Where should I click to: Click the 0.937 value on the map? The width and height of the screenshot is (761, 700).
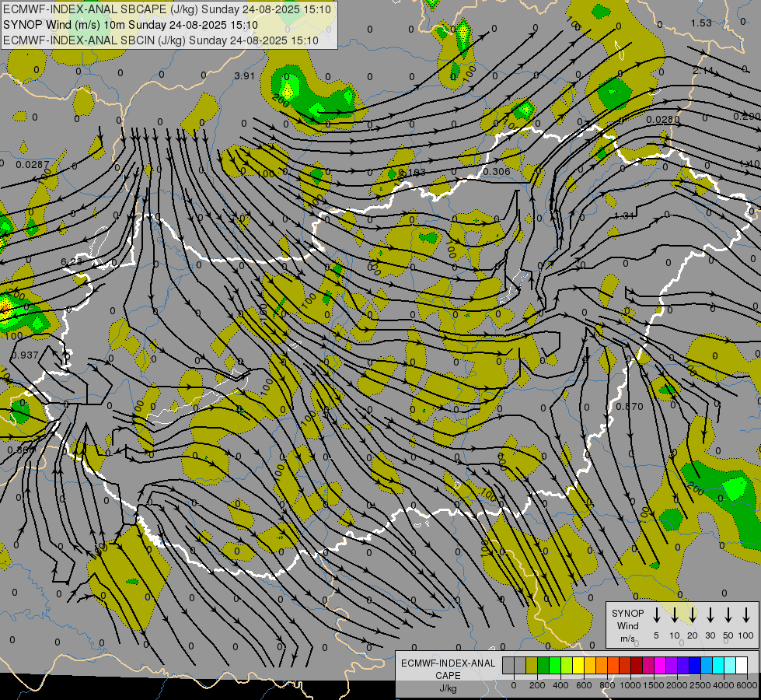point(25,355)
